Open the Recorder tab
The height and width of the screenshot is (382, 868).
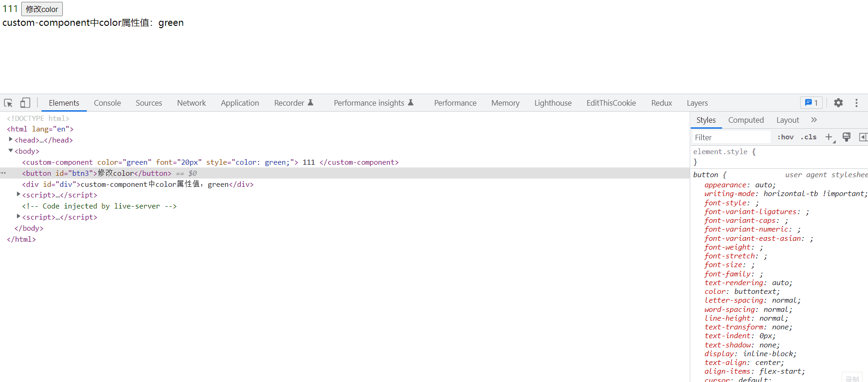294,103
